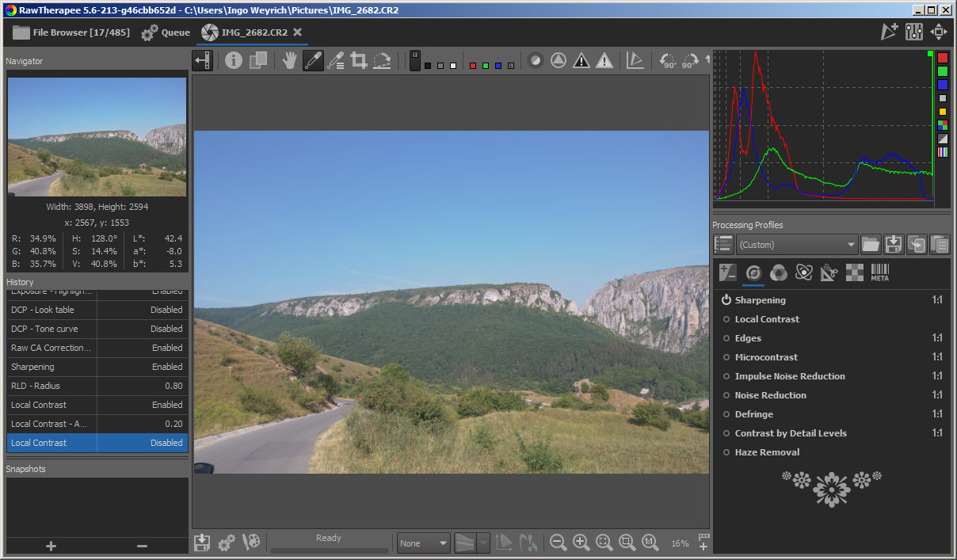This screenshot has width=957, height=560.
Task: Expand the Noise Reduction section
Action: [x=770, y=395]
